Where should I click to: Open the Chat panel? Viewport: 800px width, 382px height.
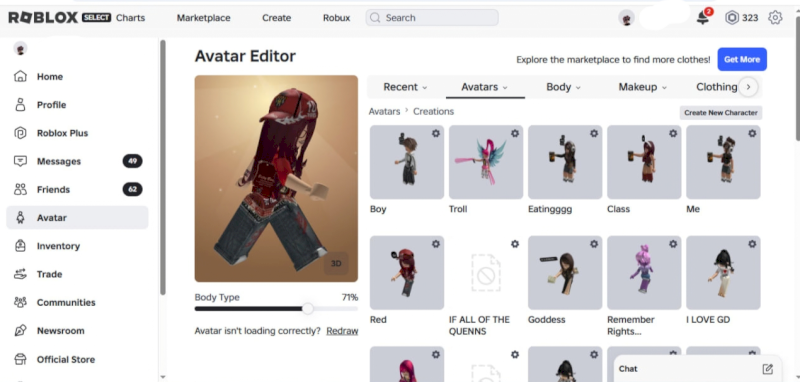pyautogui.click(x=697, y=369)
